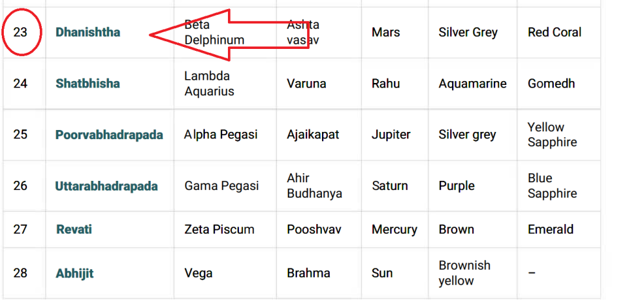Select the Gomedh gemstone cell
Screen dimensions: 644x307
click(x=551, y=84)
